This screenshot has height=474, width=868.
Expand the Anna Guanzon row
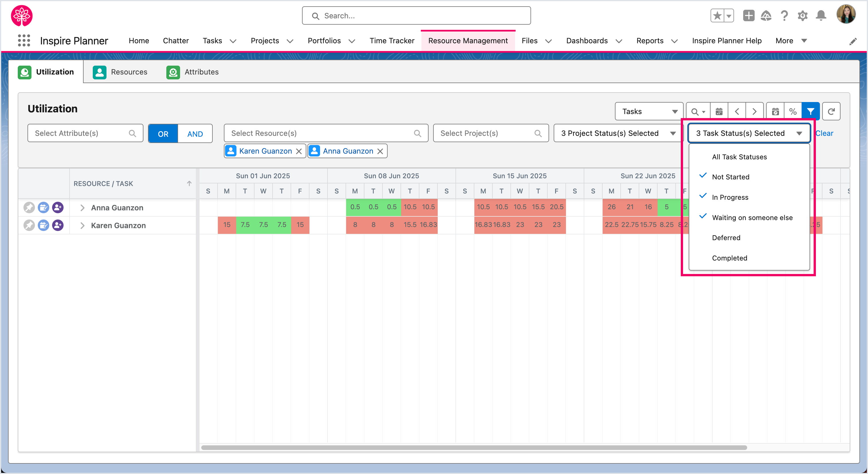pos(82,207)
